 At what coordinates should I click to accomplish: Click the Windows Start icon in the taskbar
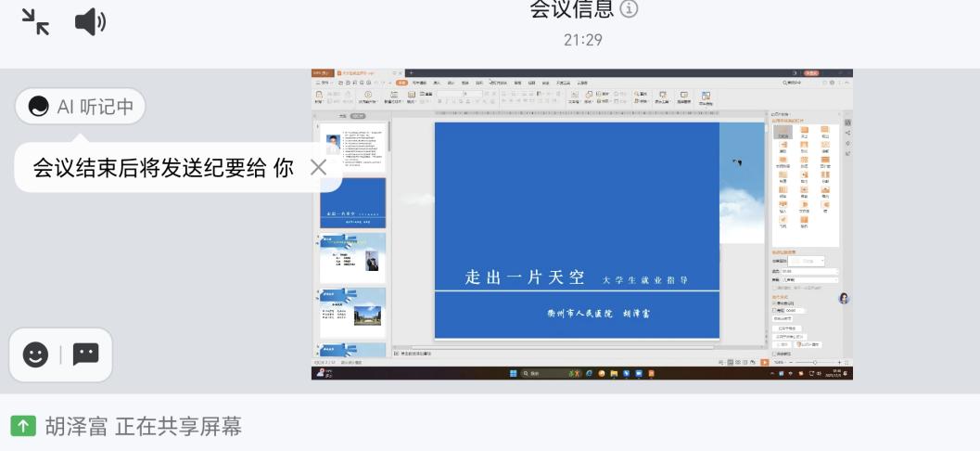tap(511, 373)
